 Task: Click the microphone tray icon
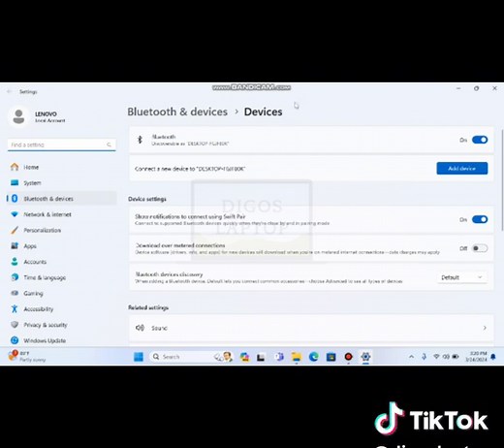(x=425, y=357)
